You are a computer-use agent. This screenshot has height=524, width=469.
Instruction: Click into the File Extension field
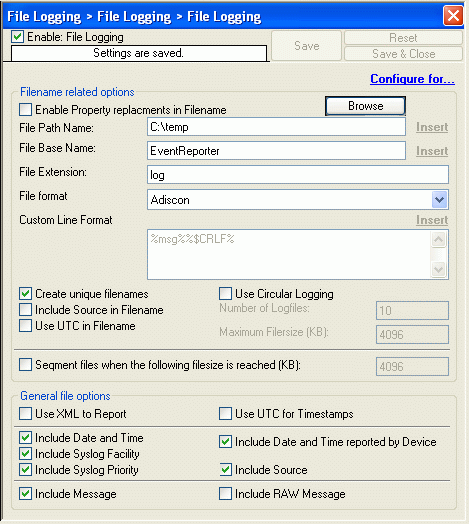(298, 175)
